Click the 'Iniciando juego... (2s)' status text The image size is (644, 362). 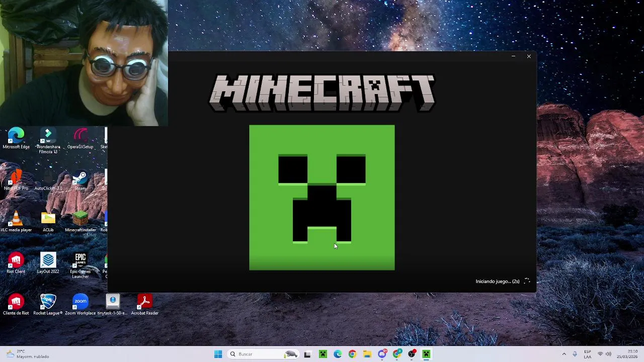(498, 281)
